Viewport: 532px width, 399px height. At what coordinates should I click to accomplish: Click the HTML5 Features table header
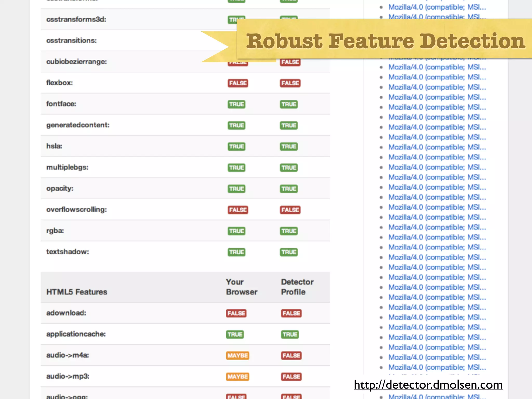[77, 292]
